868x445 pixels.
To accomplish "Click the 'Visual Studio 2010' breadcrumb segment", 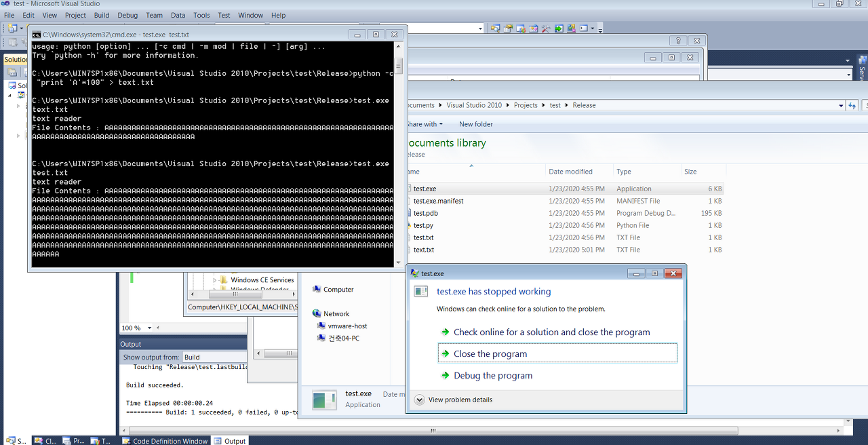I will 474,105.
